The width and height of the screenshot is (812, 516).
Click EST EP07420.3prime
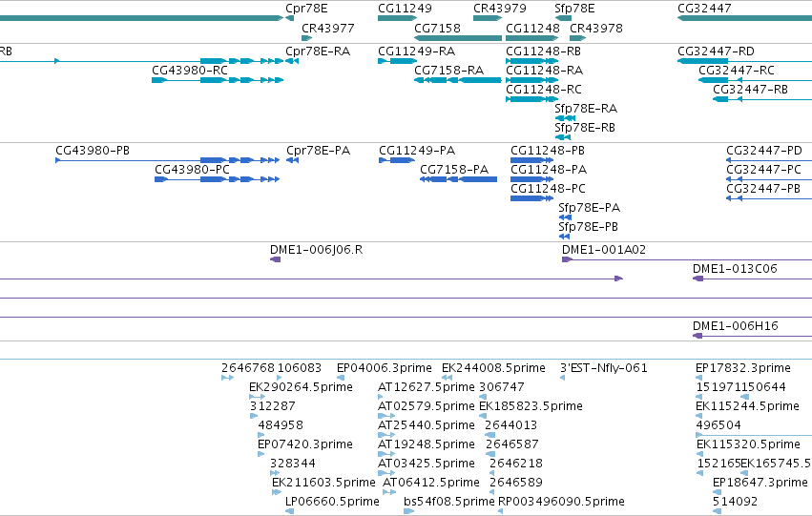(x=305, y=444)
